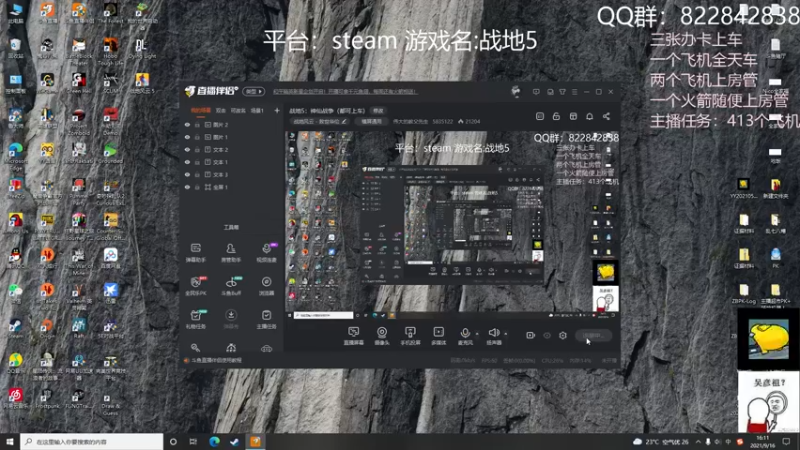800x450 pixels.
Task: Open the 房管助手 tool
Action: (x=231, y=253)
